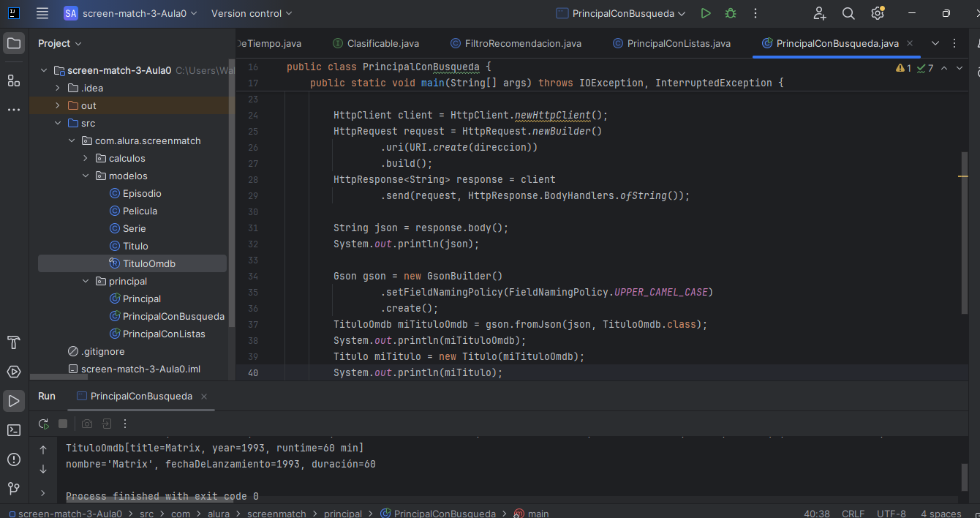This screenshot has width=980, height=518.
Task: Start debugging with the bug icon
Action: (731, 13)
